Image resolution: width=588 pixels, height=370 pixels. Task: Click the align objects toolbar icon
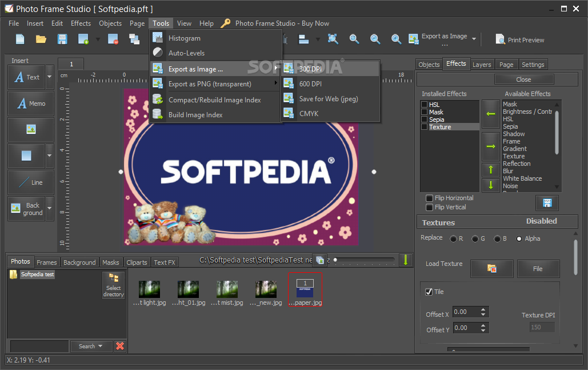tap(304, 39)
